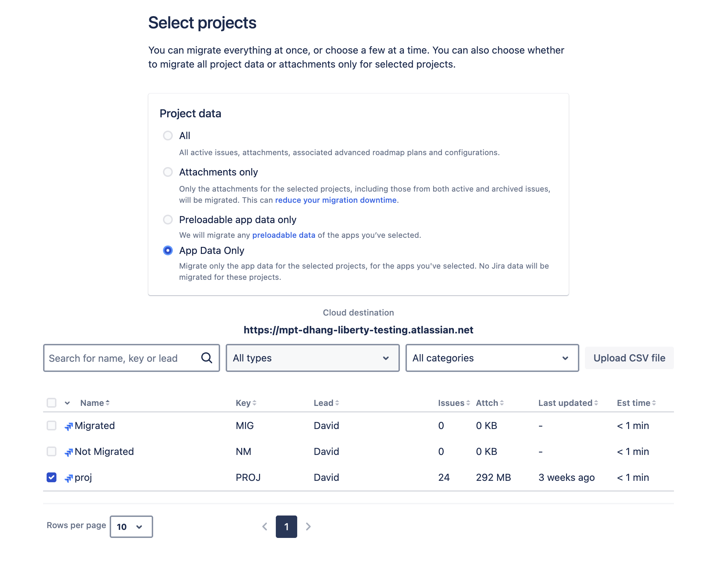Click the Jira project icon beside proj

69,477
